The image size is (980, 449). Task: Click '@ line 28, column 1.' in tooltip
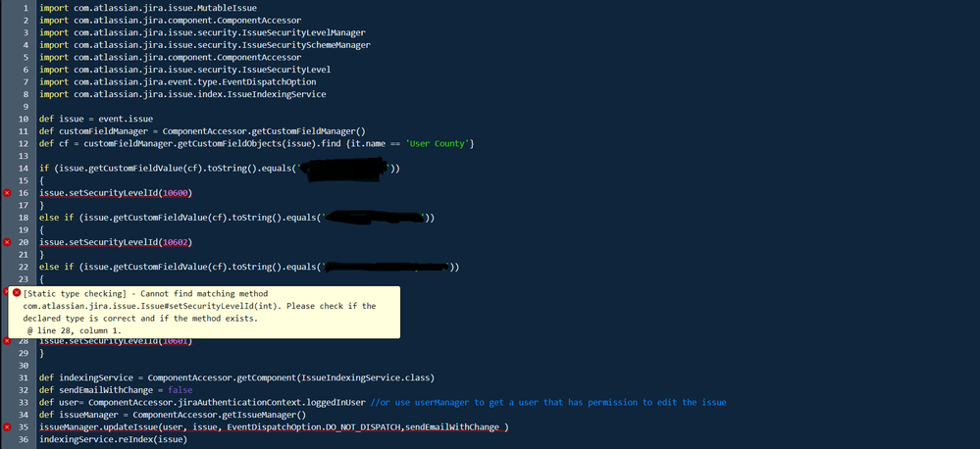[75, 330]
